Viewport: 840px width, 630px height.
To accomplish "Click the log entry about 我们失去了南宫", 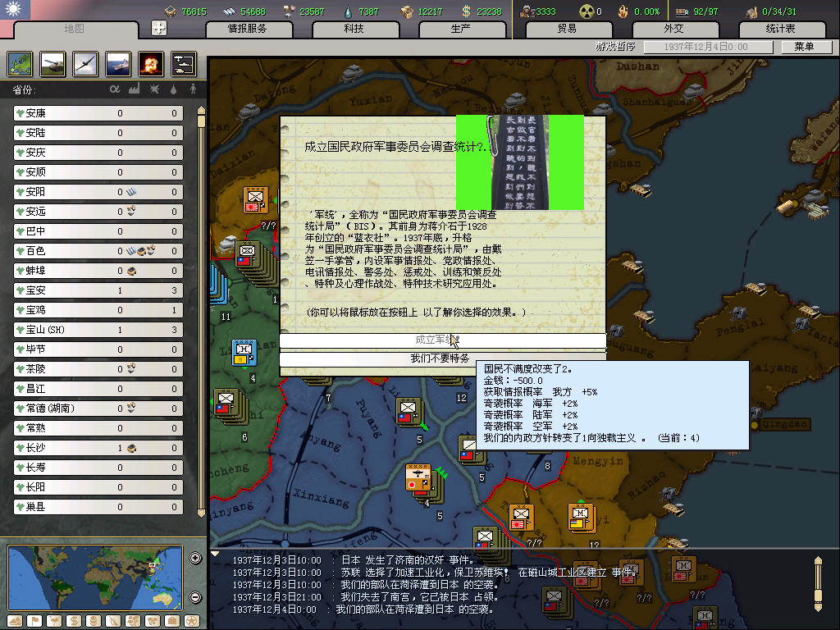I will click(365, 597).
